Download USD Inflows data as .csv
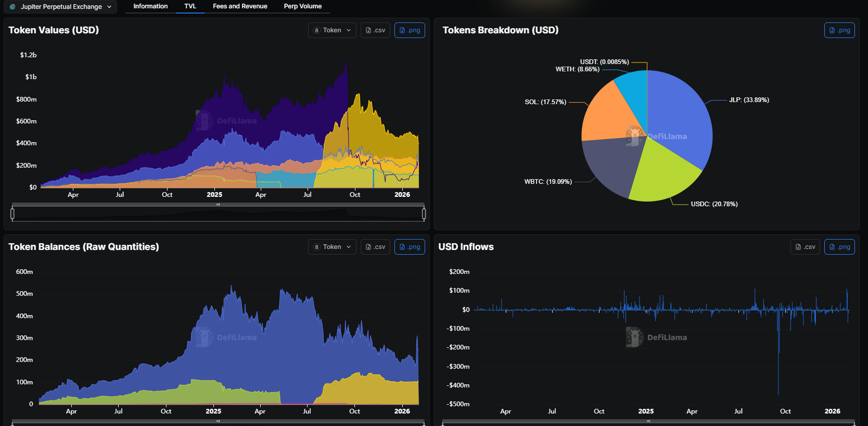Image resolution: width=868 pixels, height=426 pixels. 805,247
